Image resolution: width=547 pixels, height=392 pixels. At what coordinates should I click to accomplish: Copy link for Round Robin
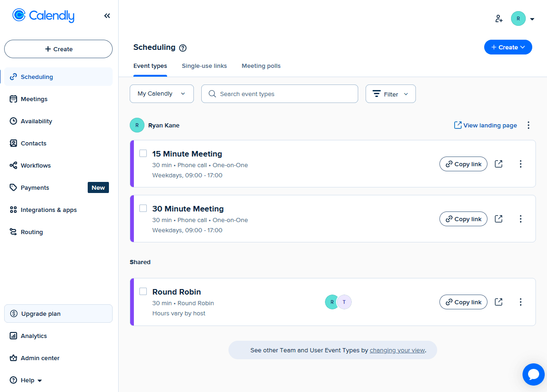(x=463, y=302)
